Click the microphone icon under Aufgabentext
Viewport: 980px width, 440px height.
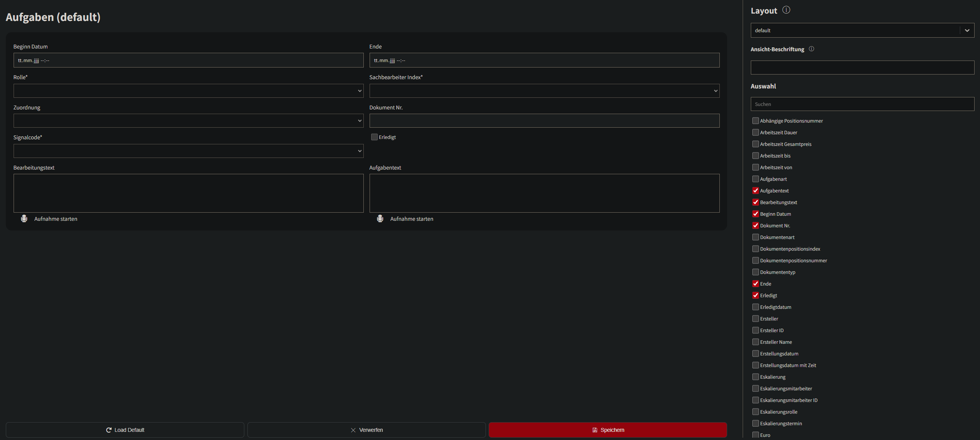coord(380,219)
